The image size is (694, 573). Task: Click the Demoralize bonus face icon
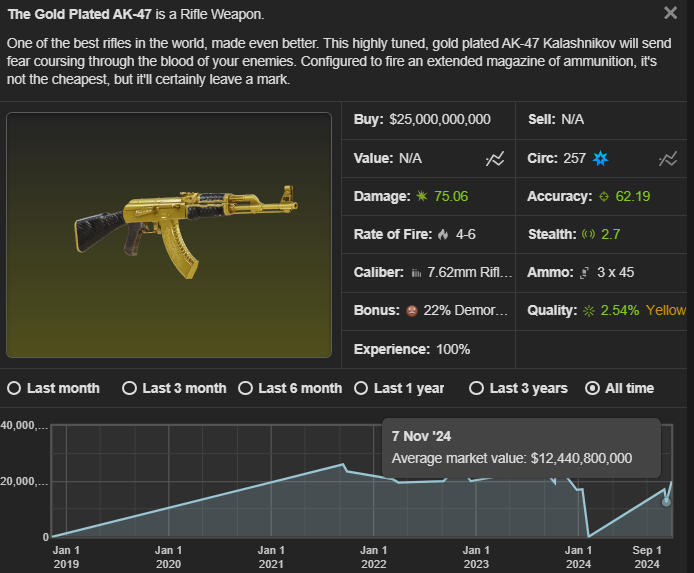[x=412, y=311]
